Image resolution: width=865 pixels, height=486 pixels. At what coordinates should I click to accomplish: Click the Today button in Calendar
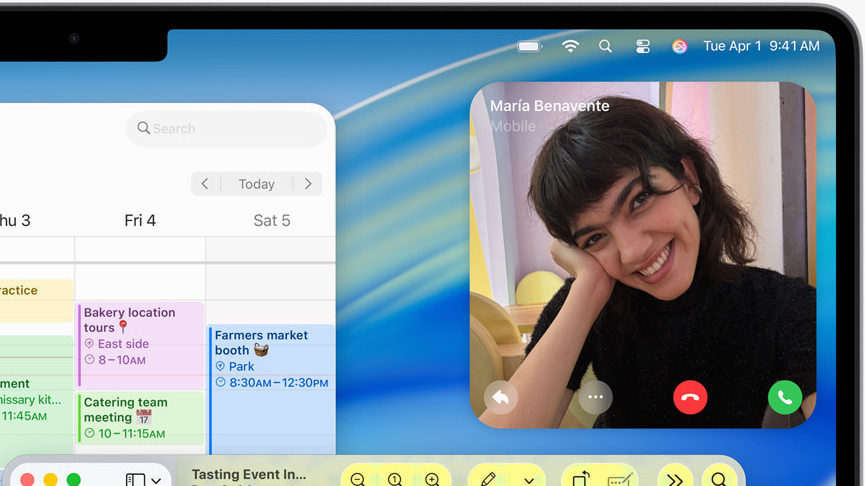[x=256, y=184]
